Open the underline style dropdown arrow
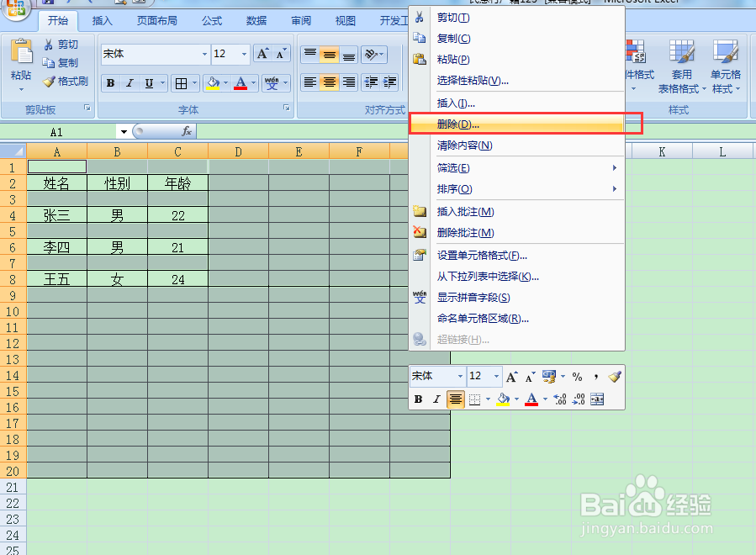 tap(162, 83)
